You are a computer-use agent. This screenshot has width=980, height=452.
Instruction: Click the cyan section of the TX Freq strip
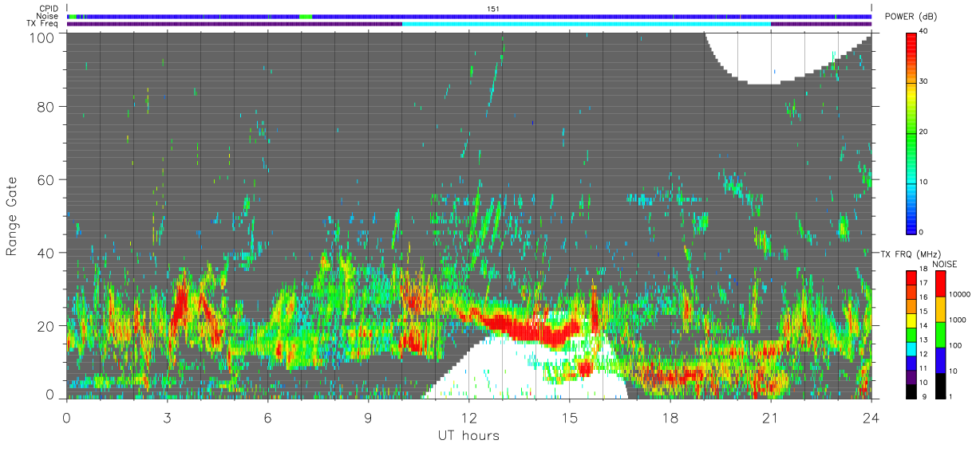pos(587,24)
